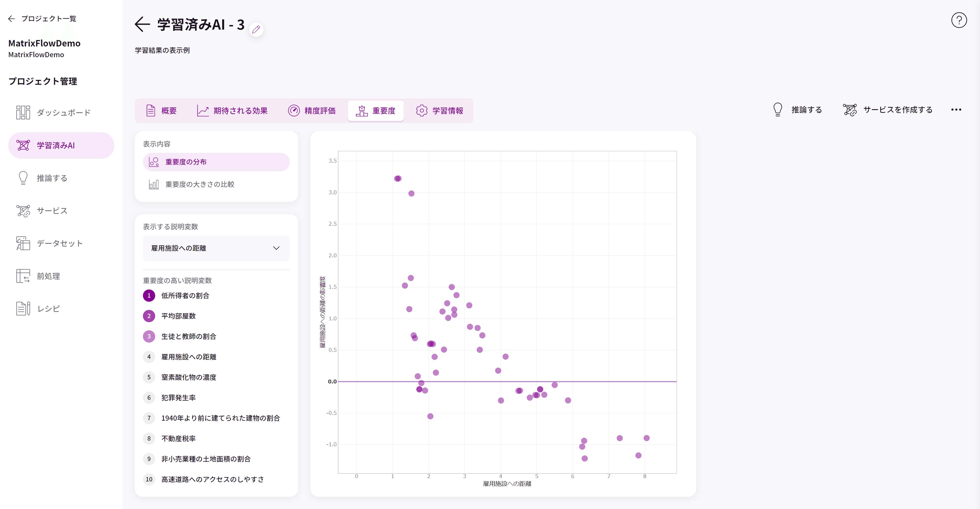Switch to the 精度評価 tab

tap(312, 111)
